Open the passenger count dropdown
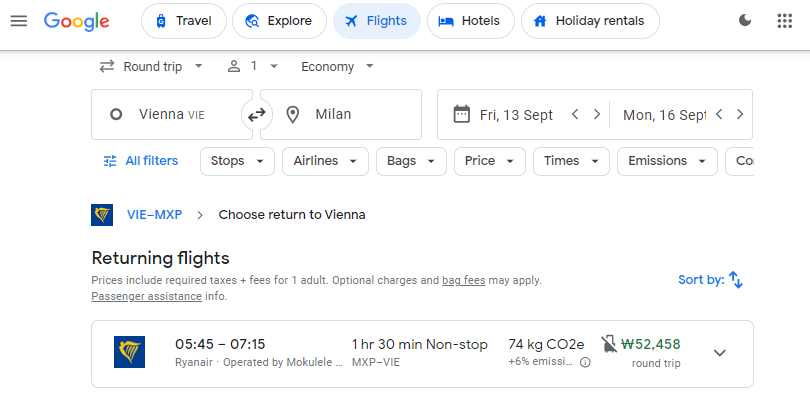 click(x=253, y=67)
